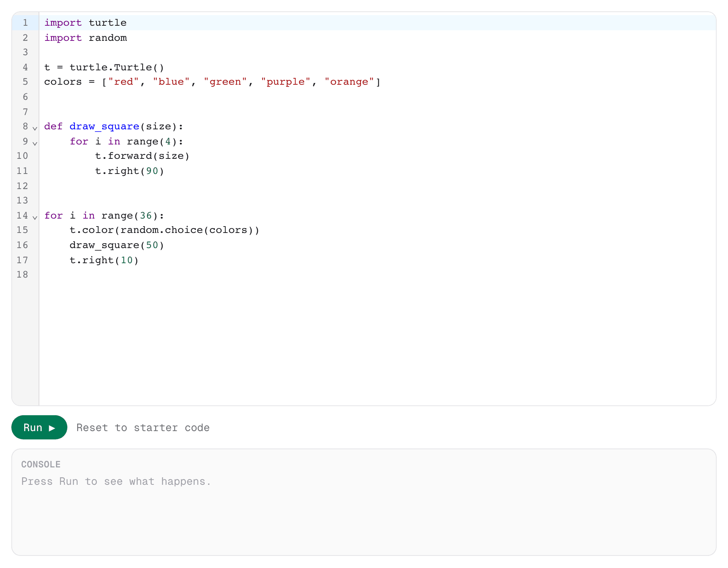The width and height of the screenshot is (728, 568).
Task: Click the "colors" variable name on line 5
Action: coord(63,82)
